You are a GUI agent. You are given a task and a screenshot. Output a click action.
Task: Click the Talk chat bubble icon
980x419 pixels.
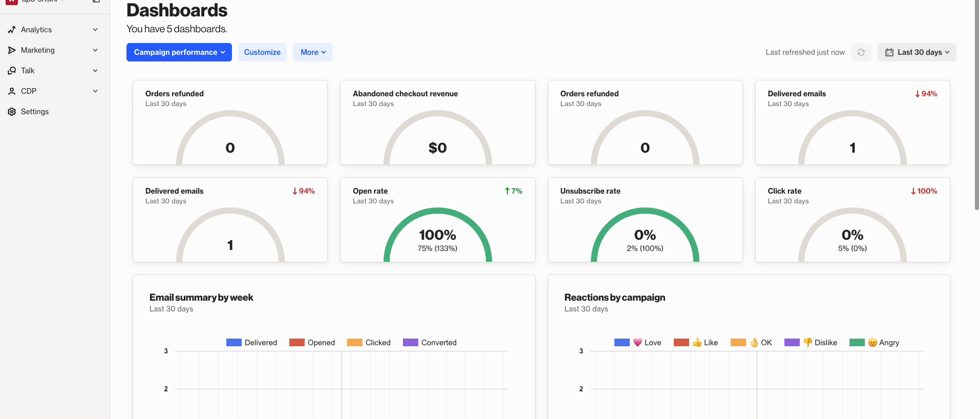pyautogui.click(x=12, y=71)
